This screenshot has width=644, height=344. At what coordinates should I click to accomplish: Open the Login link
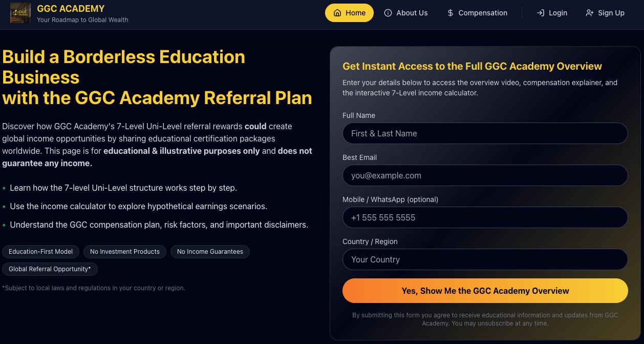coord(557,13)
